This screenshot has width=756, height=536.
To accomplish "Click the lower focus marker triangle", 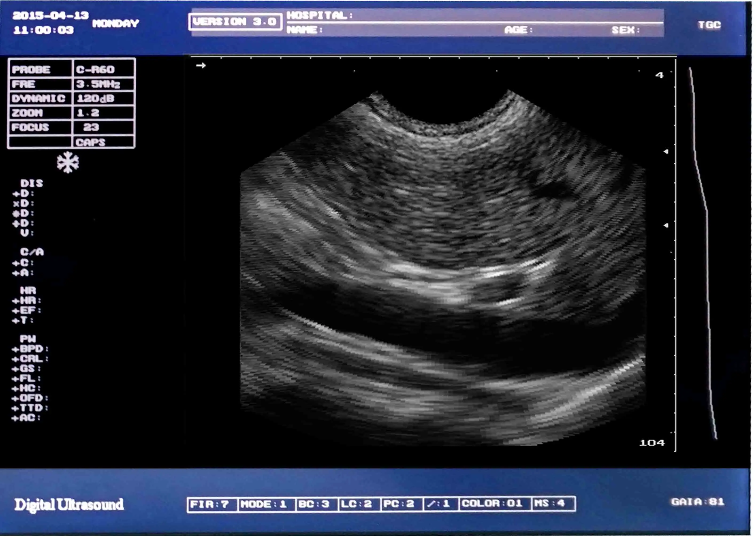I will click(x=666, y=225).
